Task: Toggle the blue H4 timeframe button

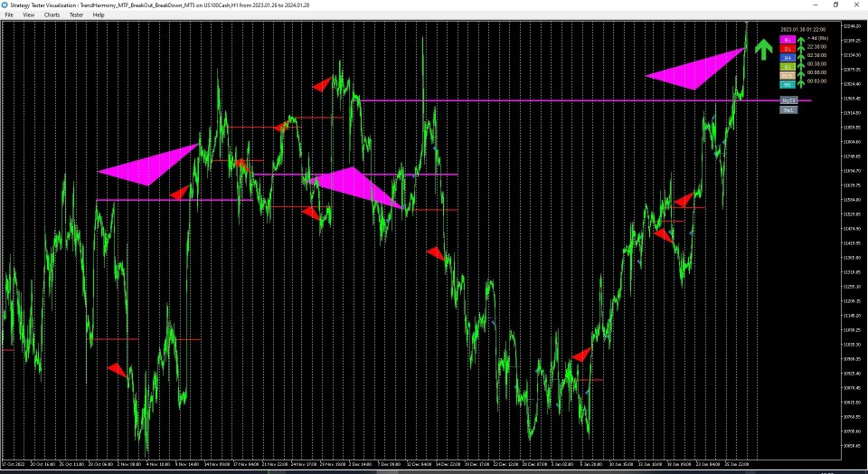Action: pyautogui.click(x=788, y=57)
